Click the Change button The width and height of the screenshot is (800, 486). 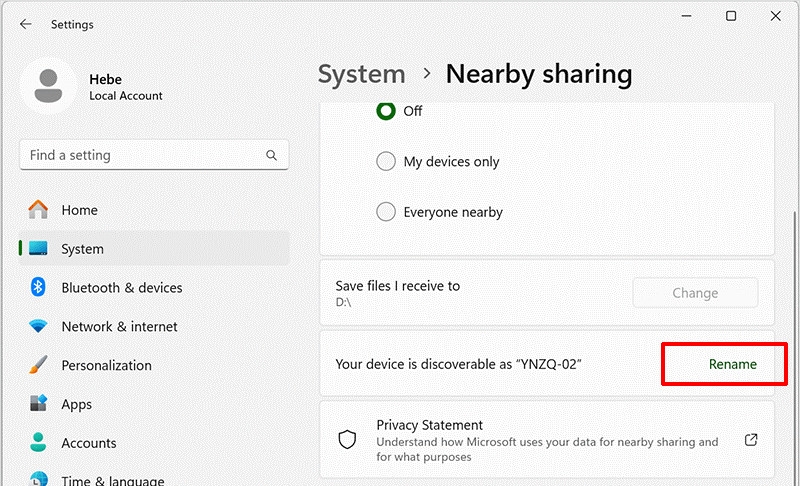pos(695,293)
